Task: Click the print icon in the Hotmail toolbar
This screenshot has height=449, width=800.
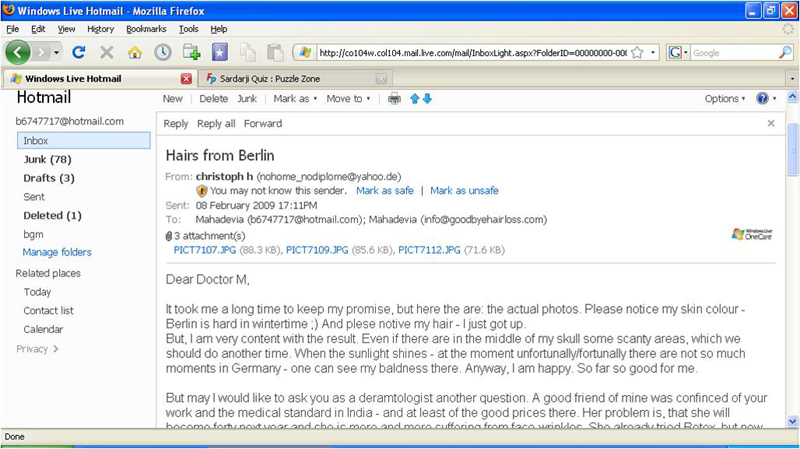Action: (x=394, y=99)
